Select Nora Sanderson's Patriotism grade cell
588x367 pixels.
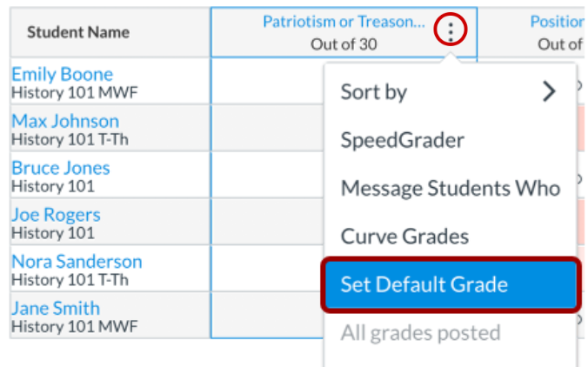pos(268,269)
